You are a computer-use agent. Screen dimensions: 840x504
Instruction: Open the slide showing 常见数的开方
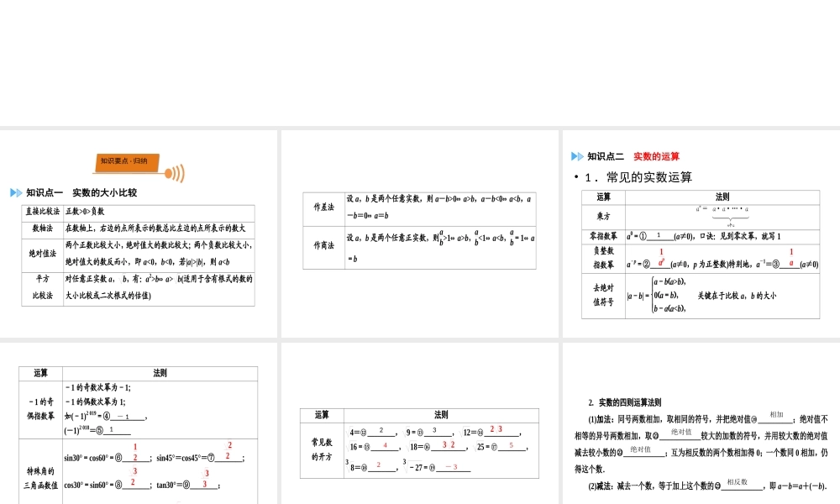click(419, 423)
